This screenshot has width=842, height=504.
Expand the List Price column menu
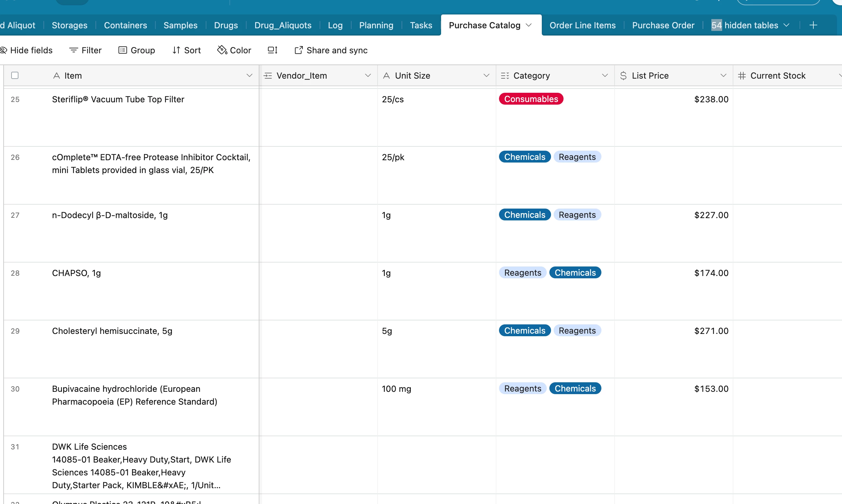(723, 75)
